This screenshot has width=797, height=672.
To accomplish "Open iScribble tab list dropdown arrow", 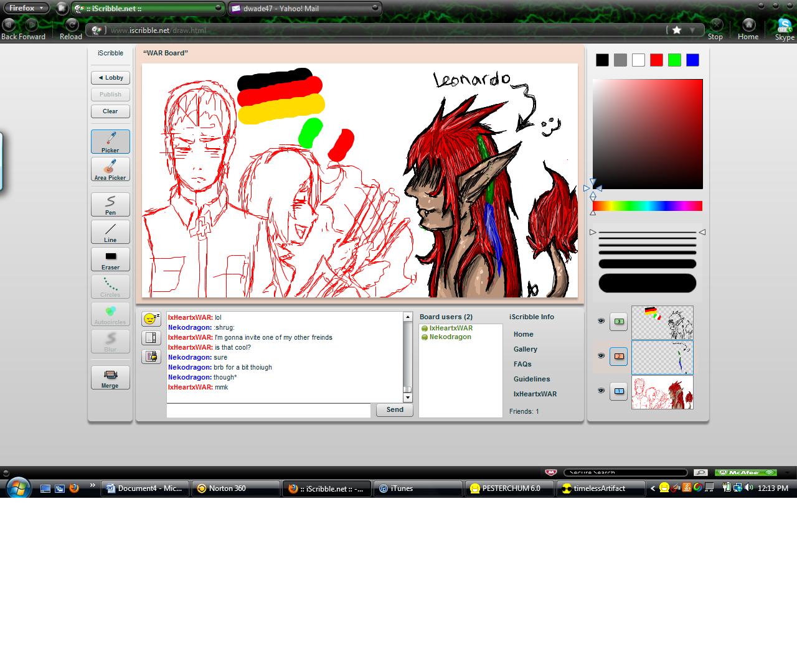I will (218, 8).
